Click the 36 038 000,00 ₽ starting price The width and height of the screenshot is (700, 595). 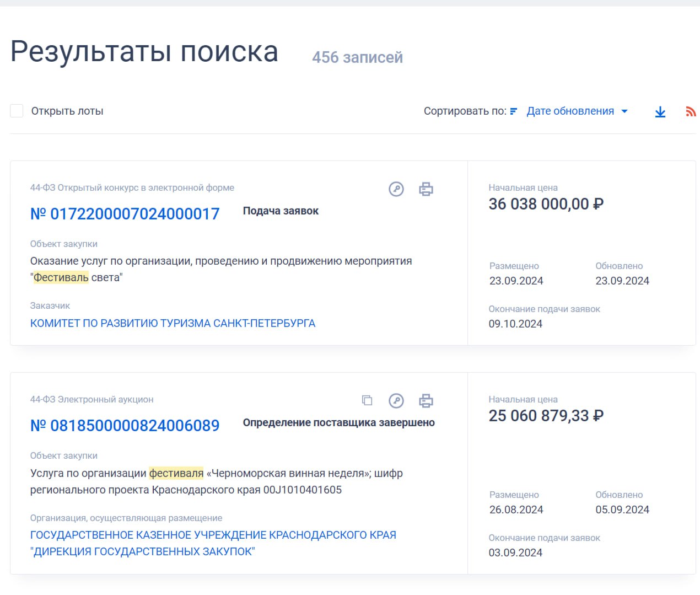point(546,204)
